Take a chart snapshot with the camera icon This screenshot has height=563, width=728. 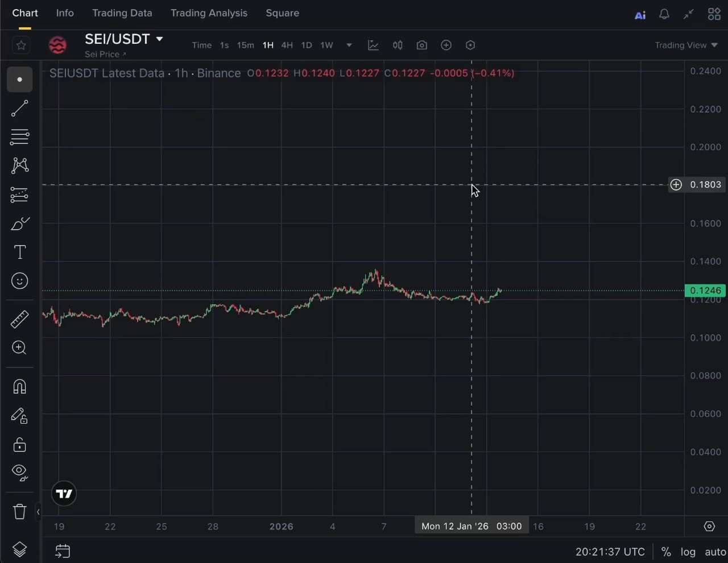tap(421, 45)
